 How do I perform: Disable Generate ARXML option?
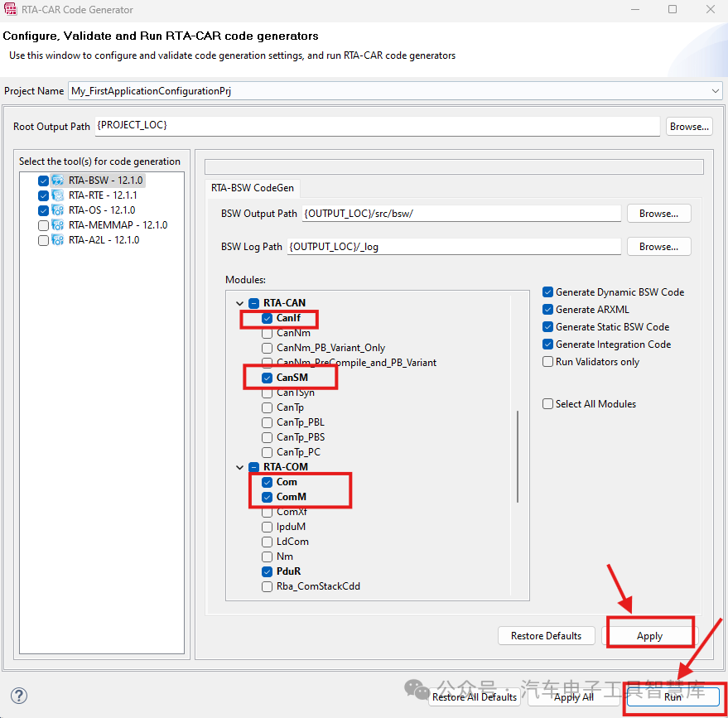click(x=547, y=310)
